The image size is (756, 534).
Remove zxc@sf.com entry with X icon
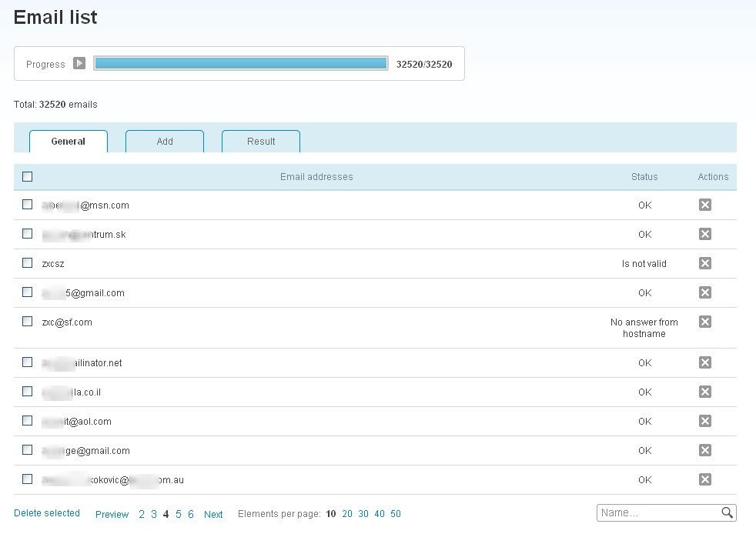(704, 322)
